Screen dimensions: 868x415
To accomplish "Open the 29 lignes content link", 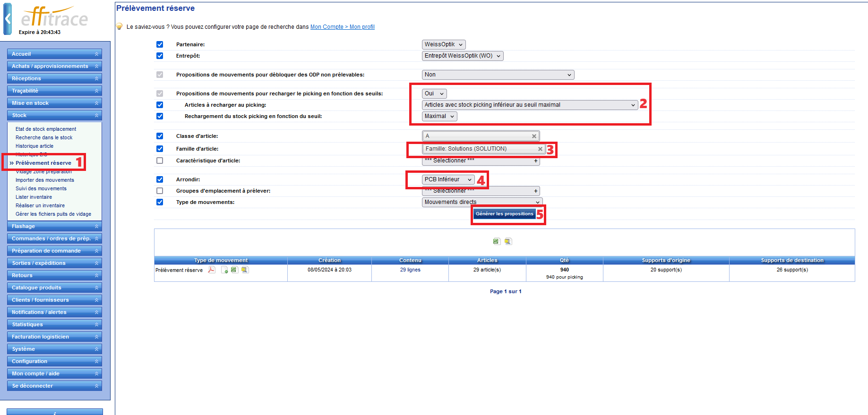I will coord(410,270).
